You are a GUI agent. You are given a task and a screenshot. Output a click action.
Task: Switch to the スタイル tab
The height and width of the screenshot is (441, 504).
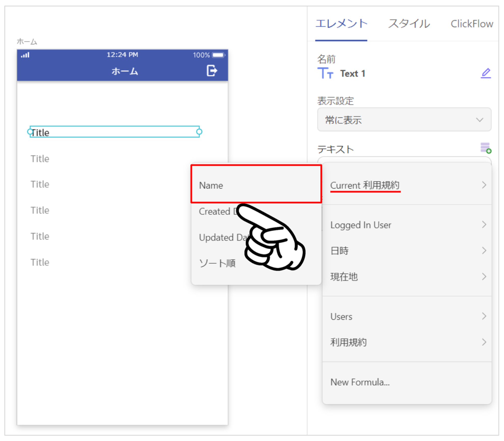tap(409, 24)
